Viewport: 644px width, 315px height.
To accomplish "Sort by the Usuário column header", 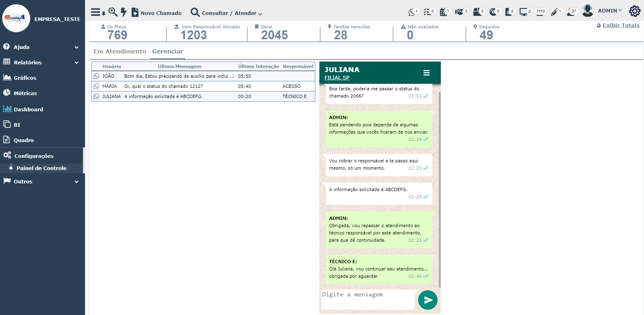I will [112, 66].
